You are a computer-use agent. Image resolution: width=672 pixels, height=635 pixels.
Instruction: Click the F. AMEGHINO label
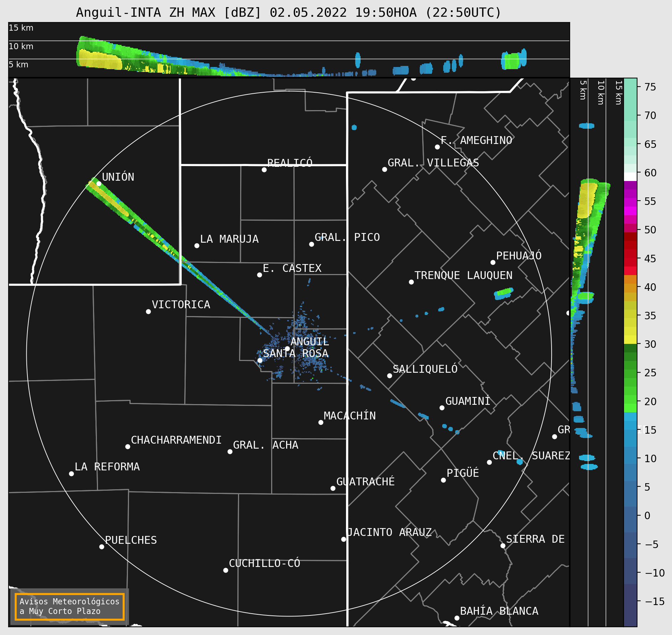[476, 140]
